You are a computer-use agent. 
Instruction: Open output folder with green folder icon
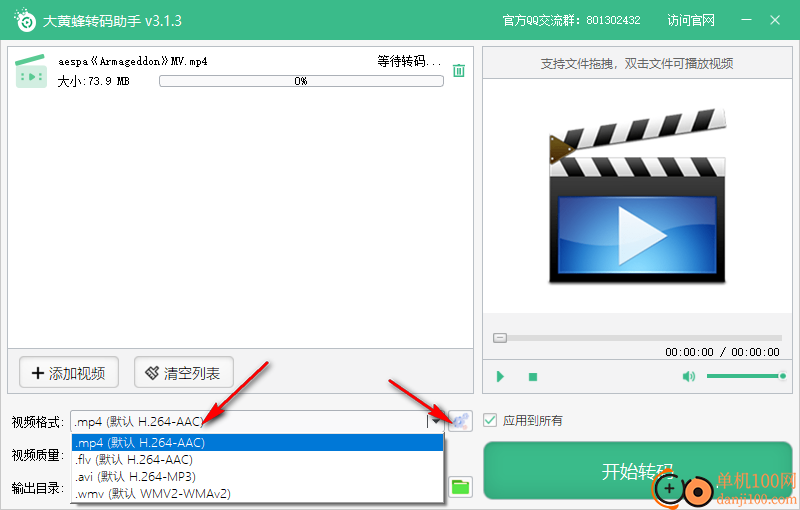coord(460,487)
